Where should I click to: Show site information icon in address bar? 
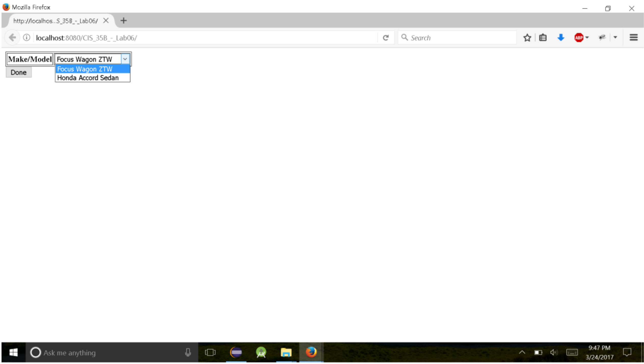[x=26, y=38]
